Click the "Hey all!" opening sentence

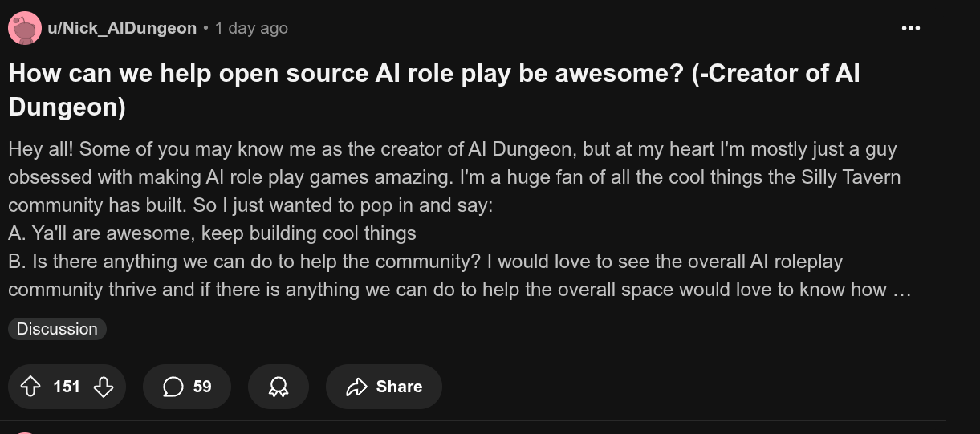tap(41, 149)
